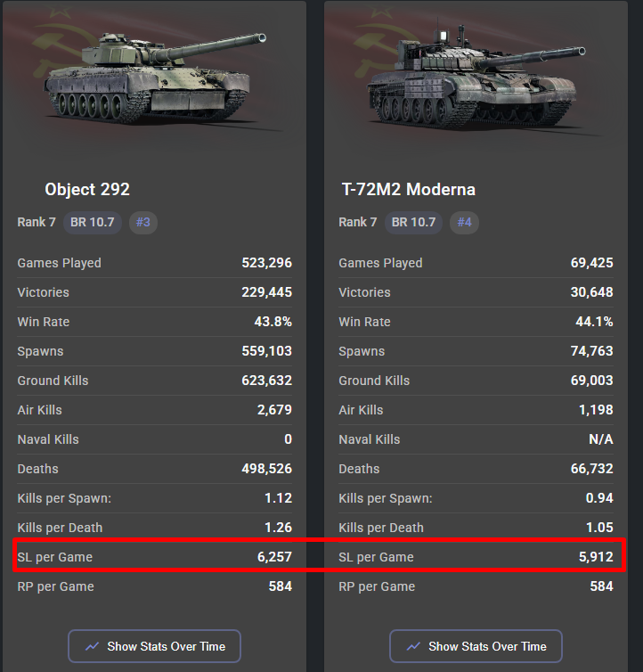The width and height of the screenshot is (643, 672).
Task: Click the BR 10.7 badge under Object 292
Action: point(92,223)
